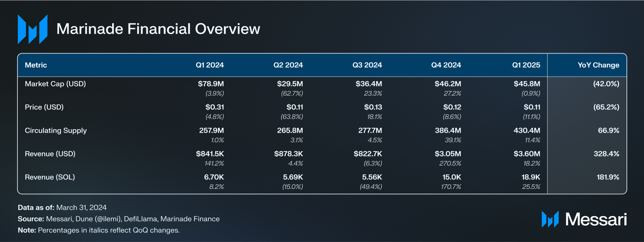Click the '$46.2M' market cap value

[x=448, y=84]
